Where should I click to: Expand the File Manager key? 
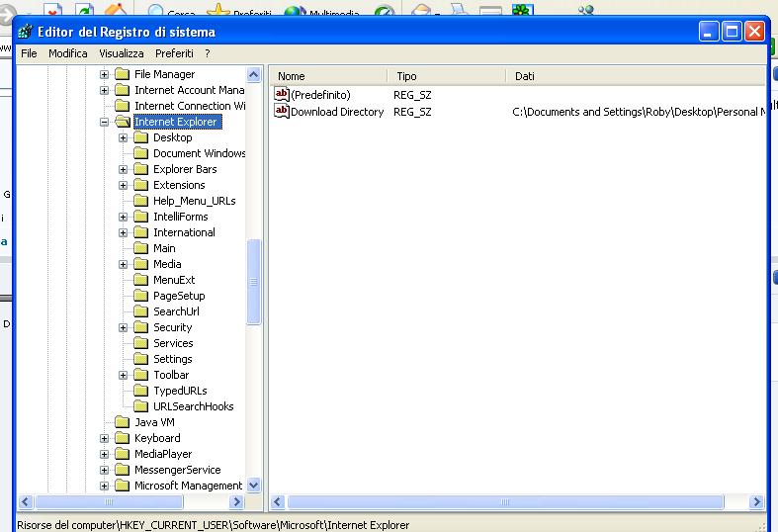coord(104,74)
